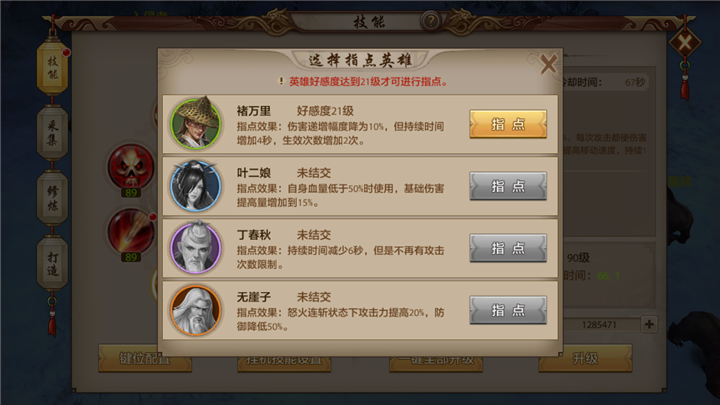Click 褚万里 straw hat hero portrait
Image resolution: width=720 pixels, height=405 pixels.
click(x=196, y=123)
